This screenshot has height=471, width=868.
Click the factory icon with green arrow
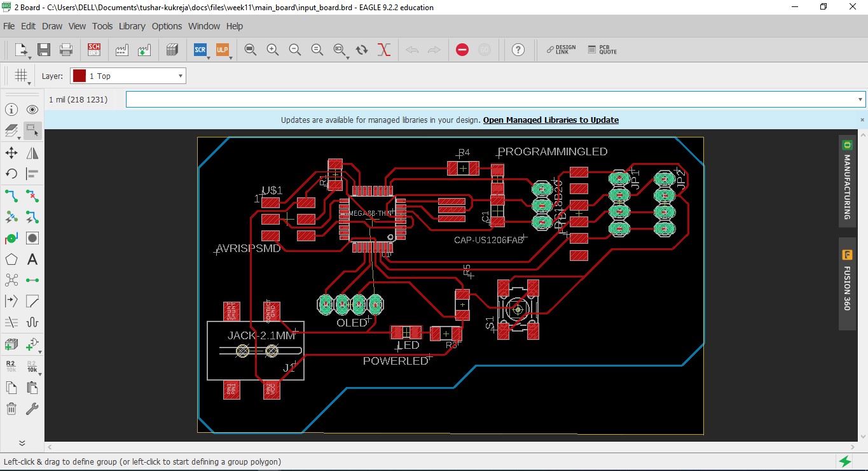pos(144,50)
